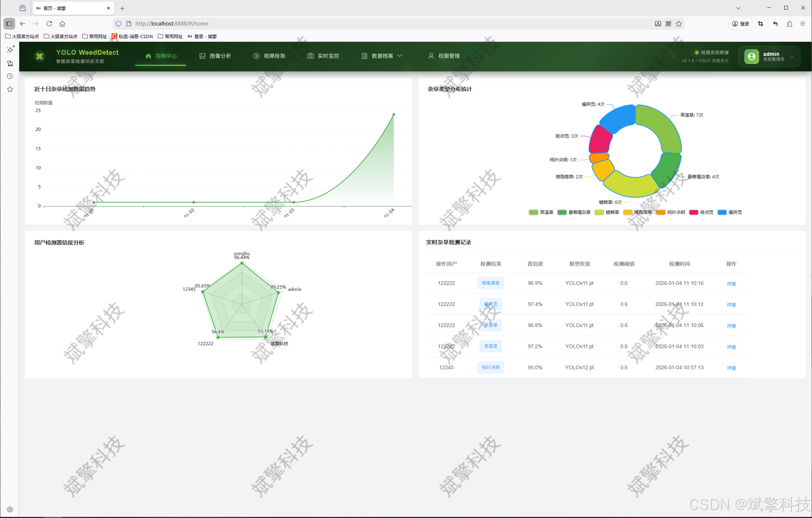The height and width of the screenshot is (518, 812).
Task: Click the admin avatar icon
Action: pyautogui.click(x=751, y=56)
